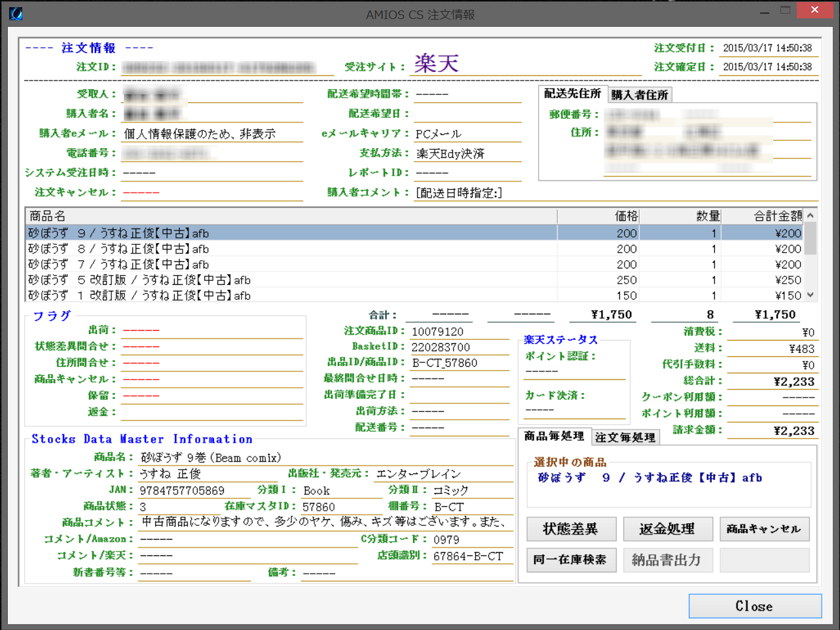Select row 砂ぼうず 9 / うすね正俊
The height and width of the screenshot is (630, 840).
pos(414,233)
